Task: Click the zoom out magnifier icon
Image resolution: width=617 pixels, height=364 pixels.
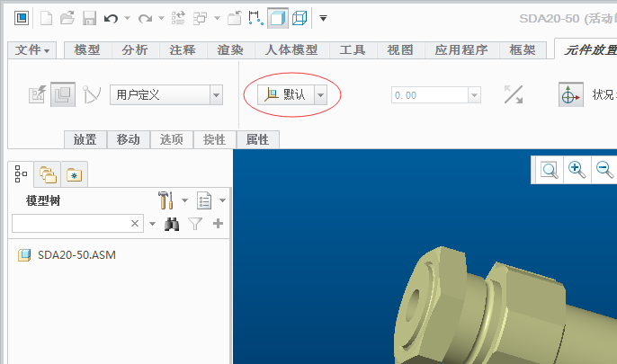Action: pos(604,170)
